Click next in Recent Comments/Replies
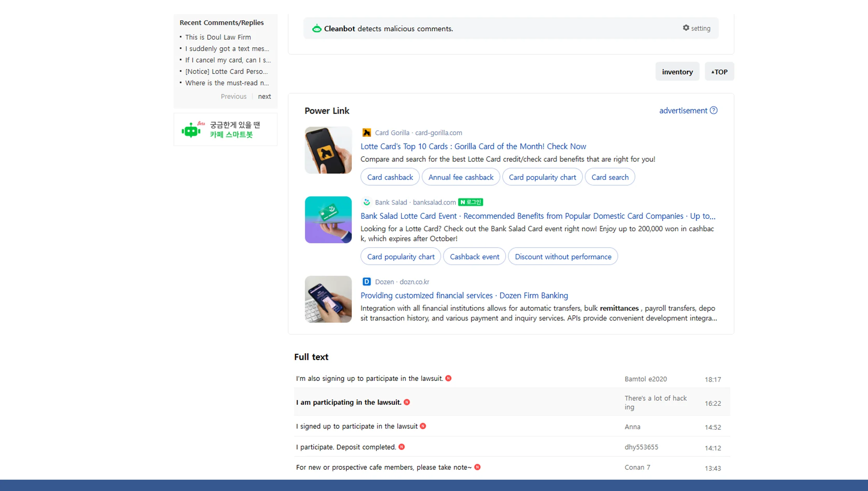Screen dimensions: 868x491 click(264, 96)
